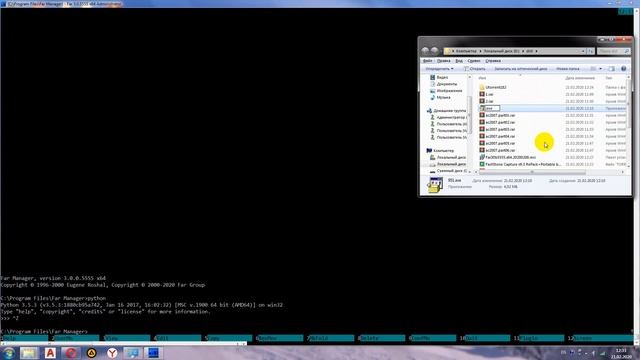Open the Справка menu in Explorer
This screenshot has width=640, height=360.
pos(493,60)
